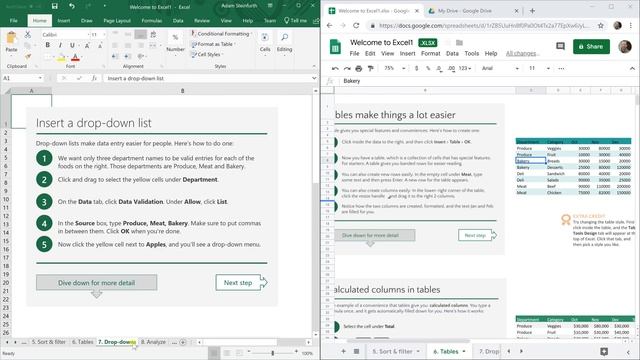
Task: Click the Explore icon in Sheets bottom bar
Action: (604, 351)
